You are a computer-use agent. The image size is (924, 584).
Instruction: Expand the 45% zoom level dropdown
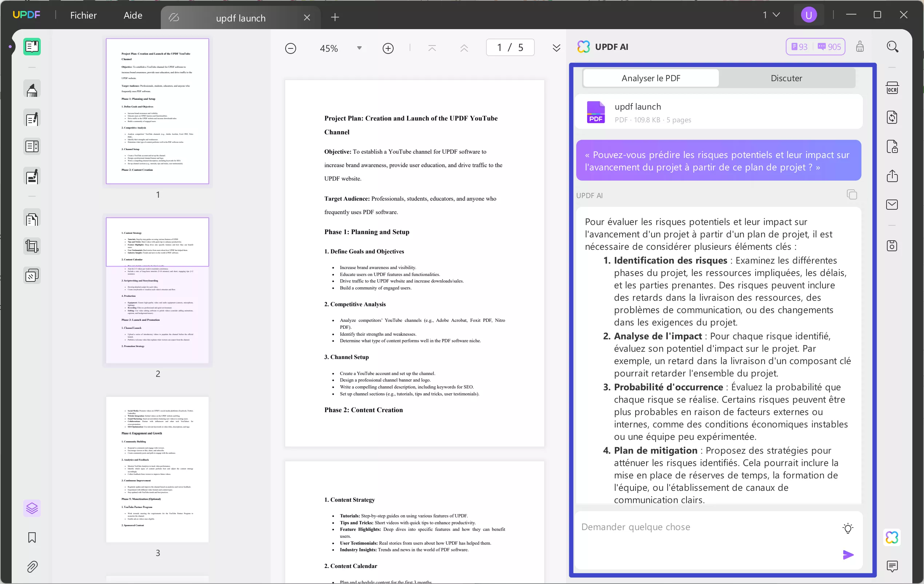point(359,48)
